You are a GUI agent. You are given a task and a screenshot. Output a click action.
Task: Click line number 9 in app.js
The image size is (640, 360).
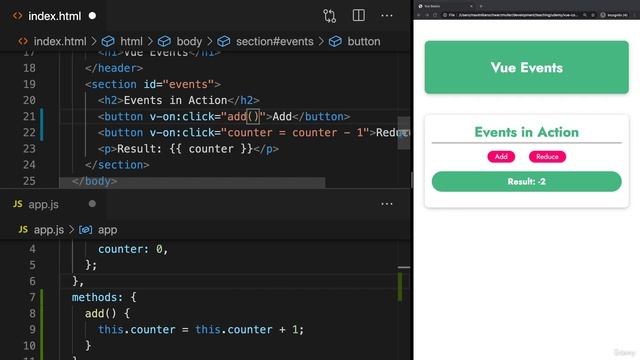(32, 329)
